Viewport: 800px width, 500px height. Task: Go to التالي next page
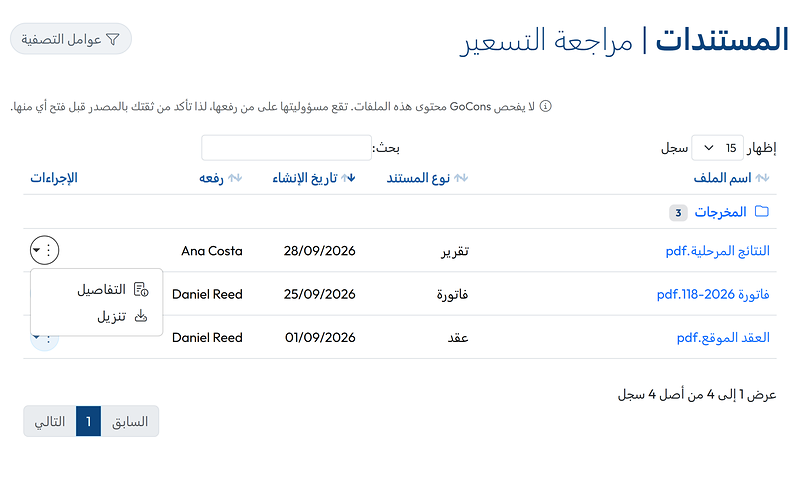(49, 421)
